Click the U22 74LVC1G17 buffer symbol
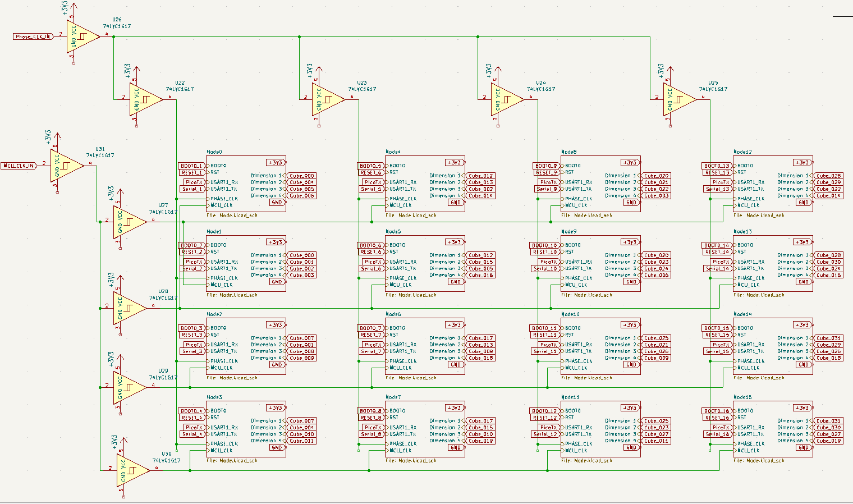Screen dimensions: 853x504 pyautogui.click(x=144, y=100)
